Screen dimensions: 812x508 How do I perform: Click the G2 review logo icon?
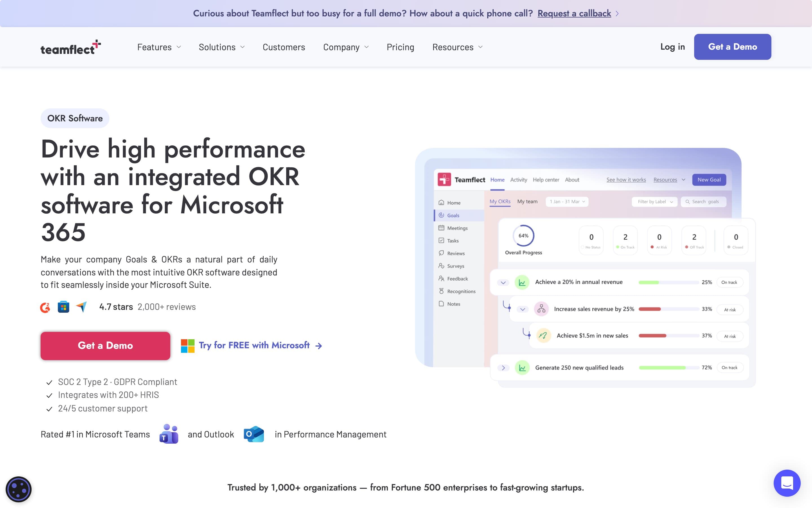[45, 307]
